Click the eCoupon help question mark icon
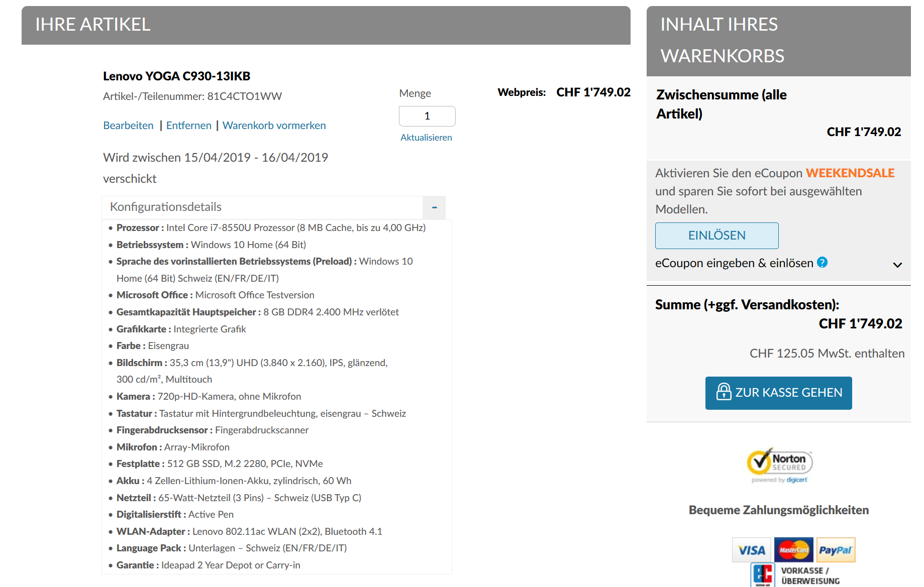 [822, 262]
